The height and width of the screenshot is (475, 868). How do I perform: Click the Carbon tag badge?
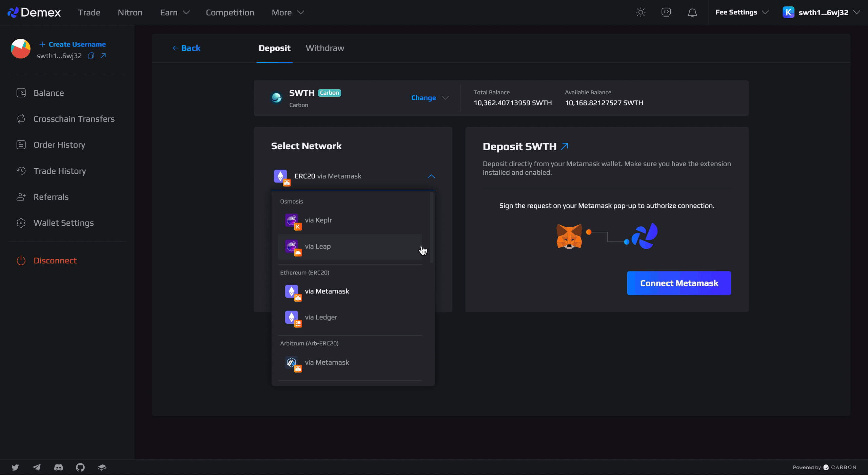pos(329,93)
